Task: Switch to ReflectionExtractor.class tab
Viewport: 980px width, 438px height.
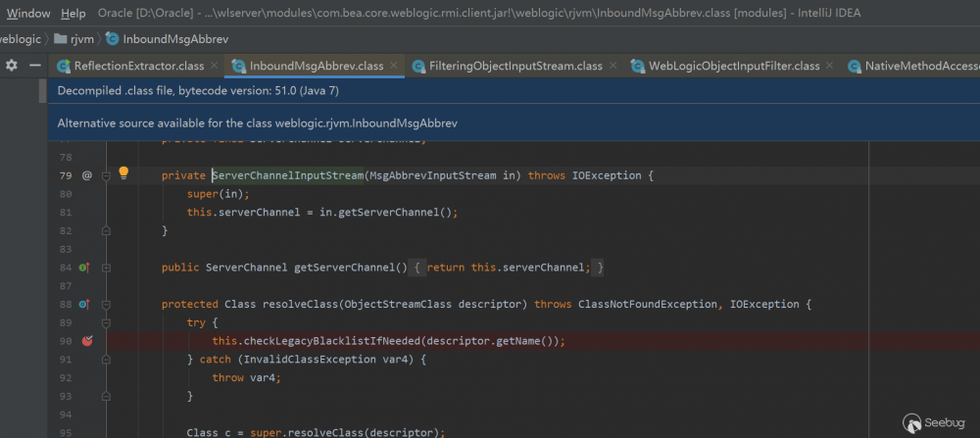Action: click(139, 66)
